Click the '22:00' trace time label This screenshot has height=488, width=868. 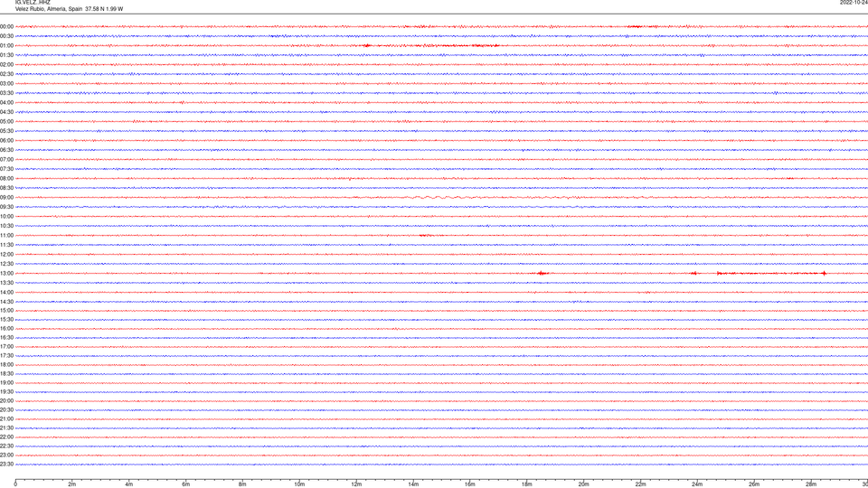click(6, 437)
